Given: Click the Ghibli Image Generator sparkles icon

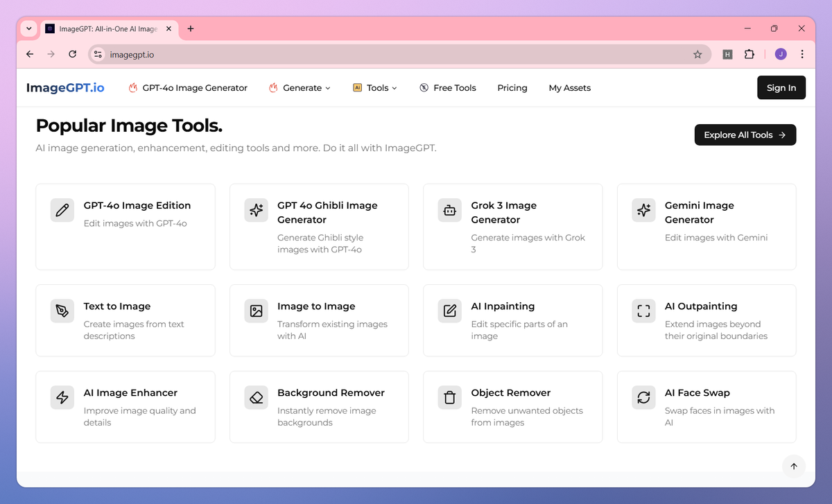Looking at the screenshot, I should click(x=256, y=210).
